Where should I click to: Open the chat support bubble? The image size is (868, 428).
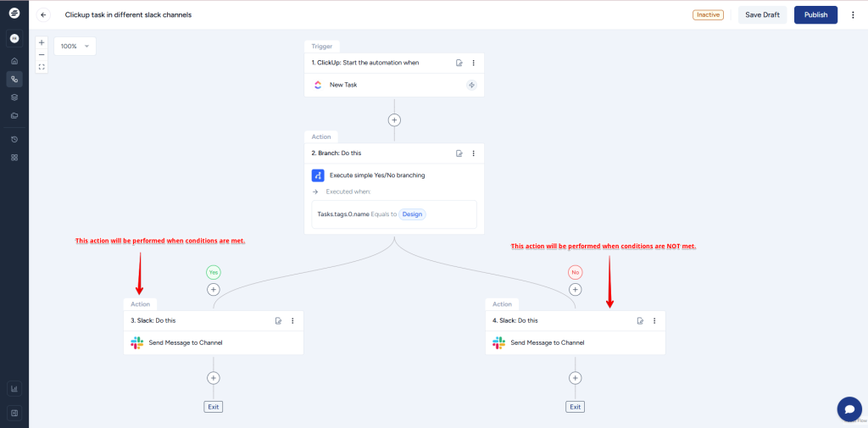coord(849,409)
